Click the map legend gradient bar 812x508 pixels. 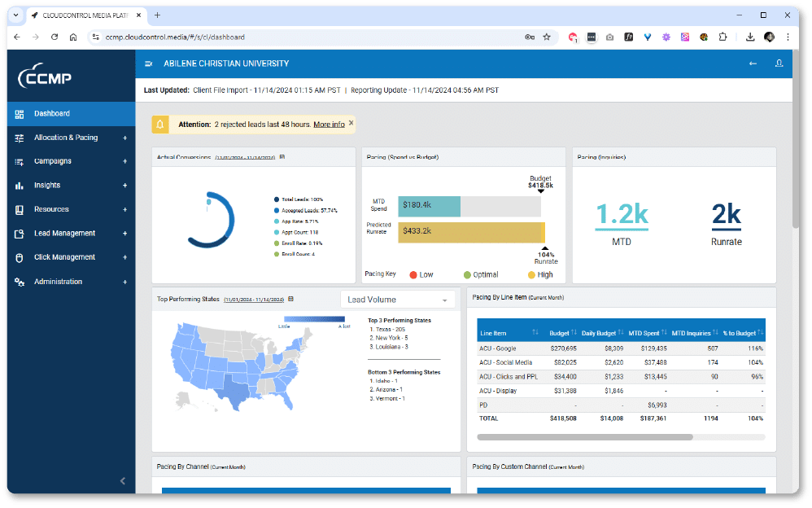point(314,319)
